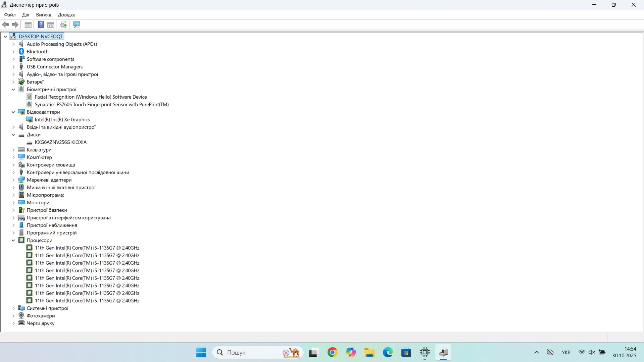Open Google Chrome from the taskbar
Viewport: 644px width, 362px height.
332,352
